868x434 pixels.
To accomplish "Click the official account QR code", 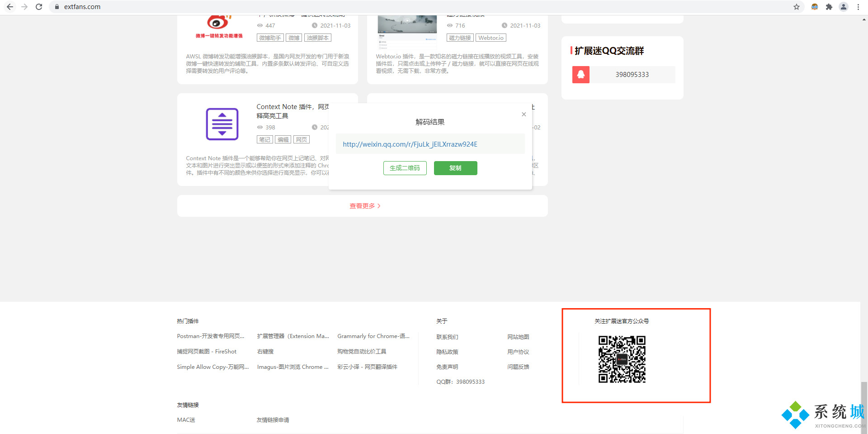I will (622, 359).
